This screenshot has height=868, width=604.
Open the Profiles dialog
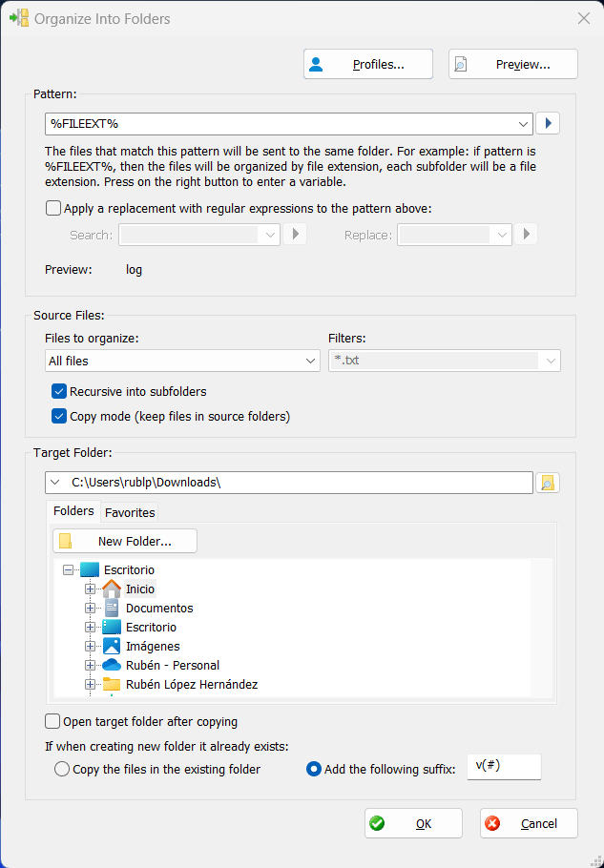pos(367,63)
